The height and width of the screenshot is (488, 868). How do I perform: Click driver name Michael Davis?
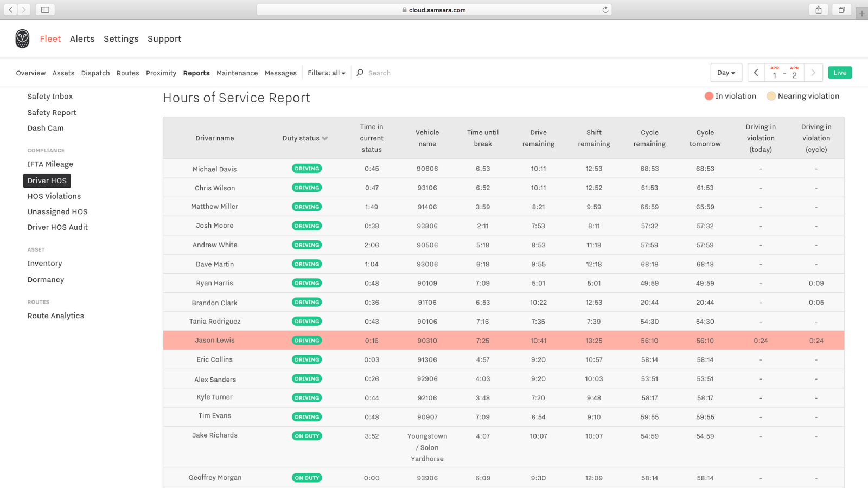tap(215, 169)
